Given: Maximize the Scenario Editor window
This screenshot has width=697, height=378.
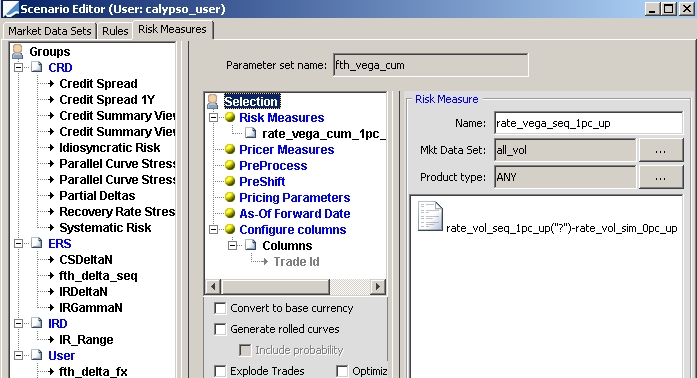Looking at the screenshot, I should tap(669, 8).
